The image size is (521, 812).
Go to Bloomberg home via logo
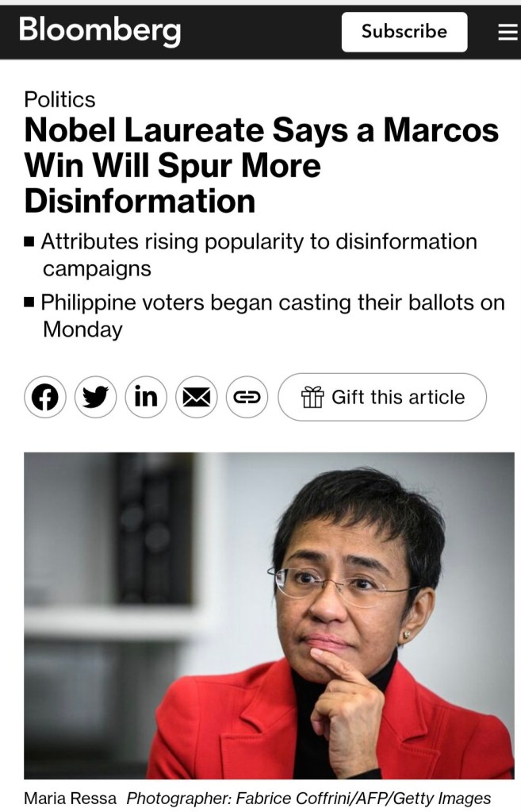coord(100,30)
